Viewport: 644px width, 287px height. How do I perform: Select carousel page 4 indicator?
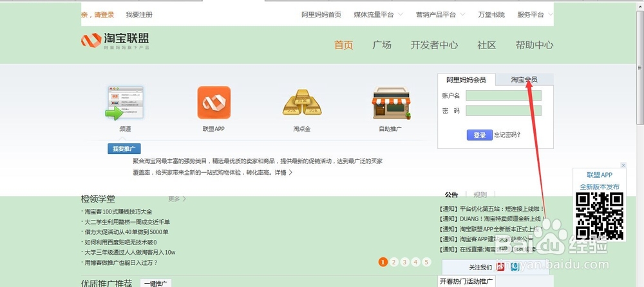pyautogui.click(x=415, y=262)
